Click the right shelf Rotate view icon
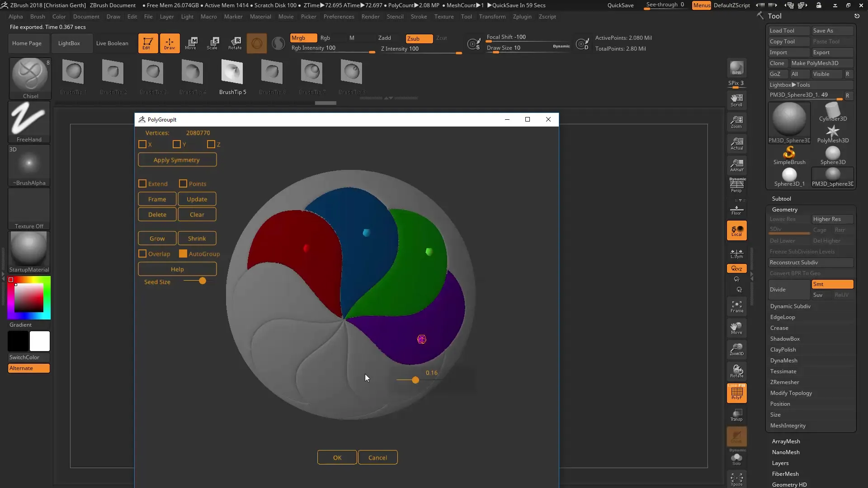Screen dimensions: 868x488 pos(736,371)
